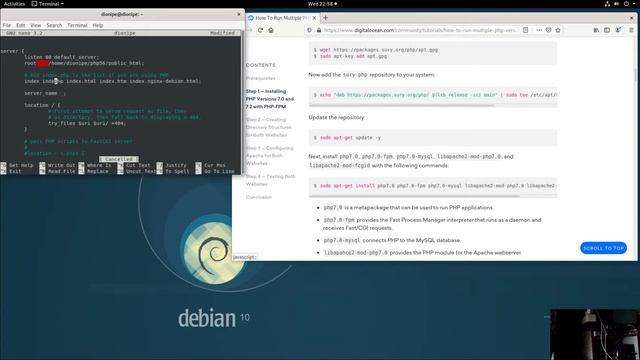Open the terminal Edit menu
The width and height of the screenshot is (640, 360).
20,25
